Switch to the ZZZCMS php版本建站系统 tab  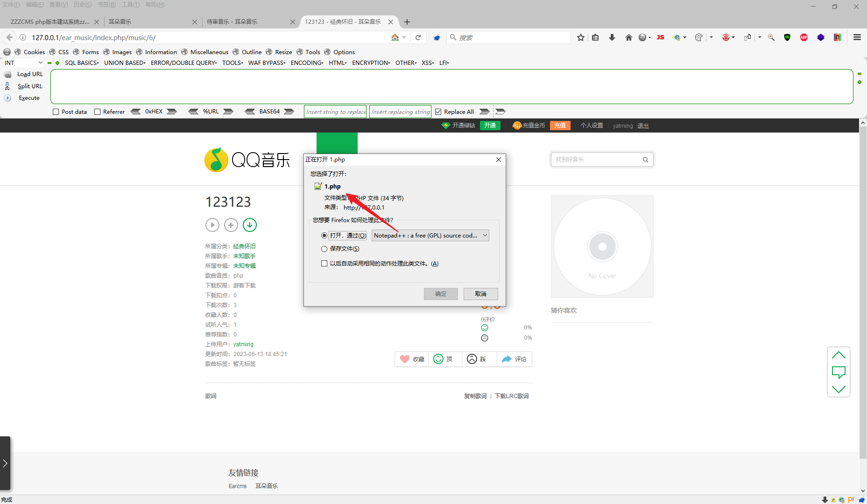pos(50,22)
